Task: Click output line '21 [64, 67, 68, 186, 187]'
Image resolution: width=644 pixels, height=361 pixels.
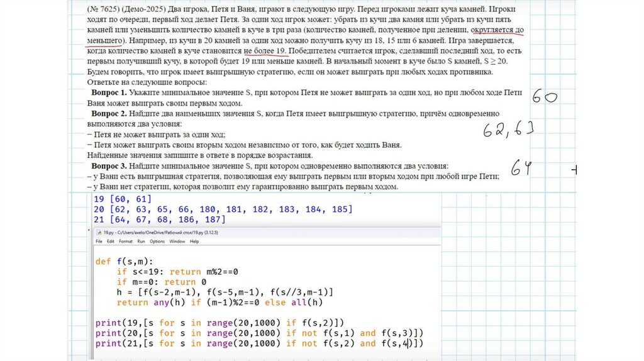Action: pos(160,219)
